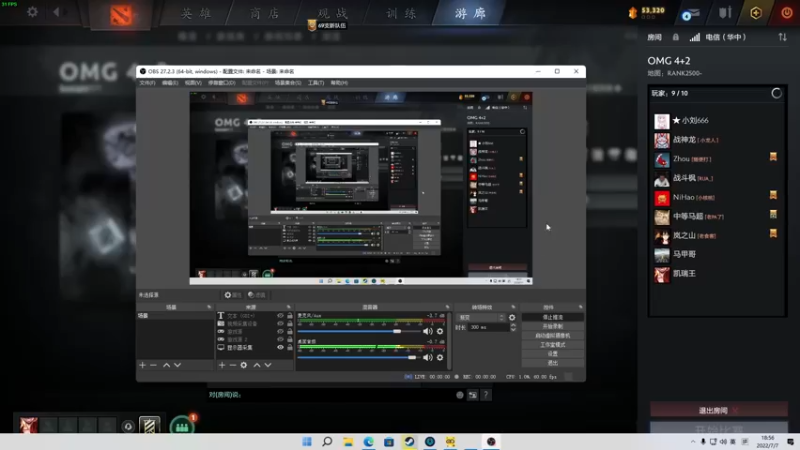Click 工作室模式 button in OBS
Image resolution: width=800 pixels, height=450 pixels.
[x=553, y=345]
